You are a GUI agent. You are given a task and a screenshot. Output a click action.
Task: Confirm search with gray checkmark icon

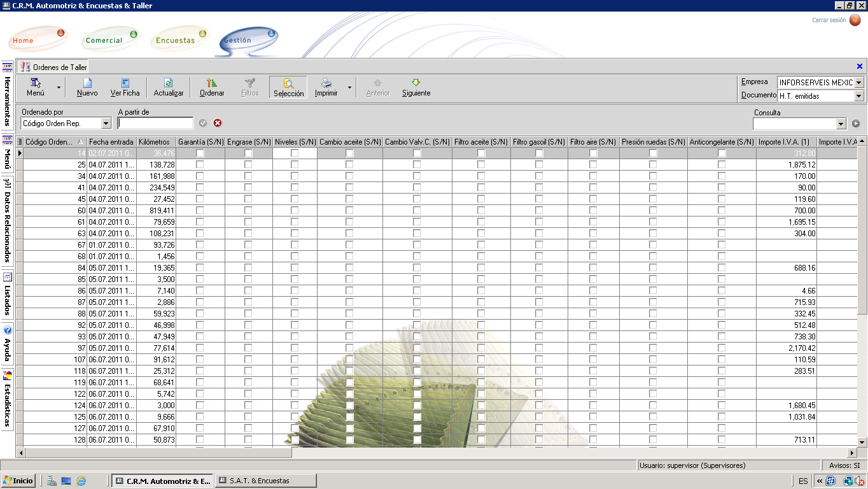click(203, 123)
